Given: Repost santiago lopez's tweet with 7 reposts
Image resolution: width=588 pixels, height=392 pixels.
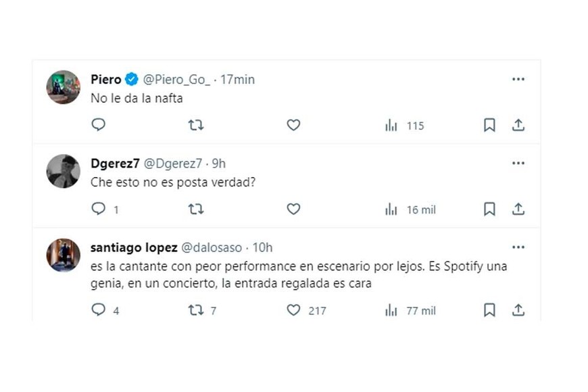Looking at the screenshot, I should tap(196, 310).
